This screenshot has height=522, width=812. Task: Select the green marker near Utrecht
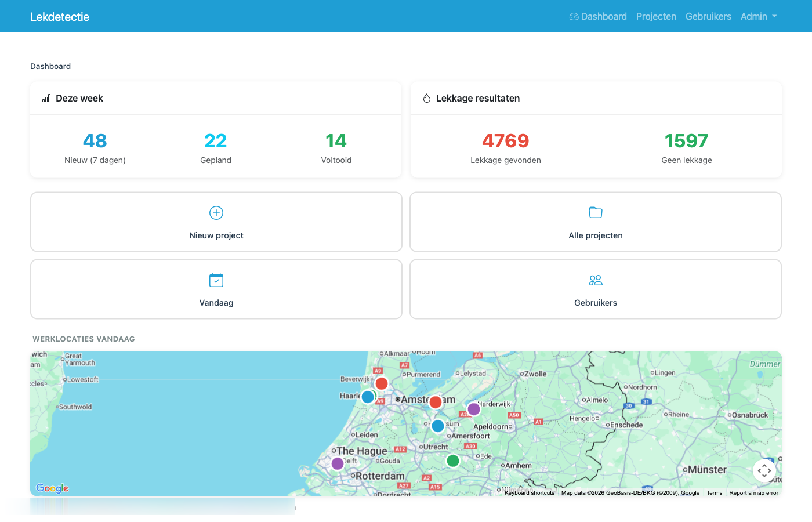tap(453, 461)
